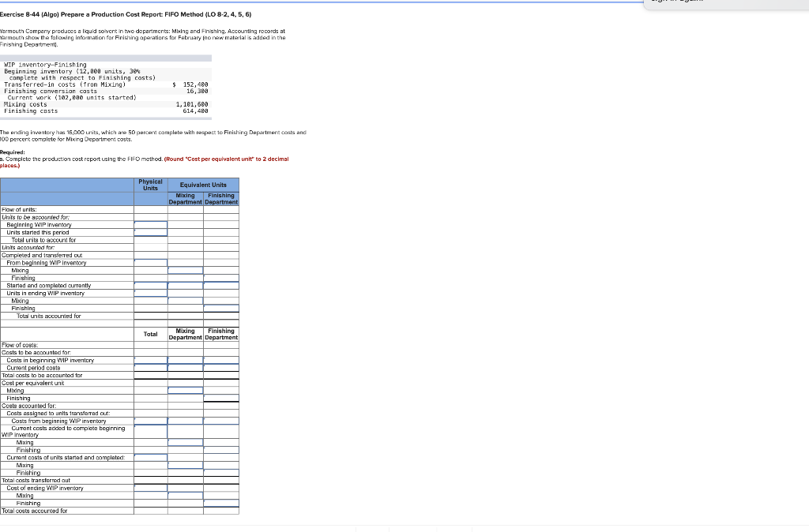Screen dimensions: 809x532
Task: Click the Finishing cost per equivalent unit cell
Action: (223, 398)
